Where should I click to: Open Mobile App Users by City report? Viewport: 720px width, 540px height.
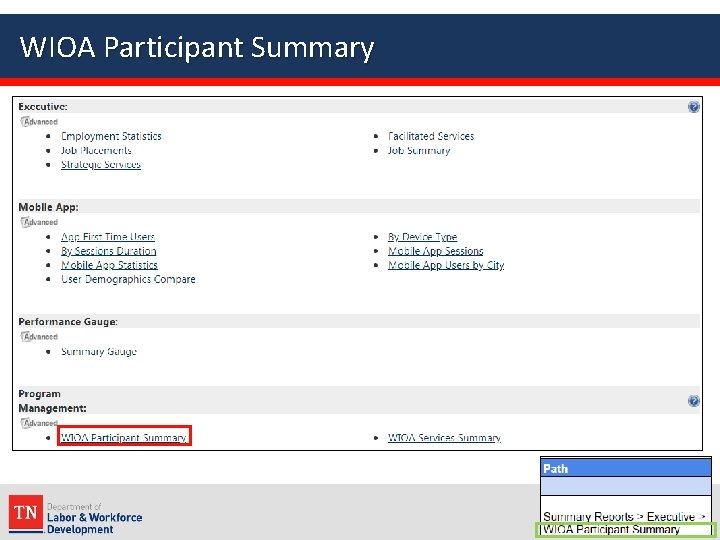click(x=446, y=265)
